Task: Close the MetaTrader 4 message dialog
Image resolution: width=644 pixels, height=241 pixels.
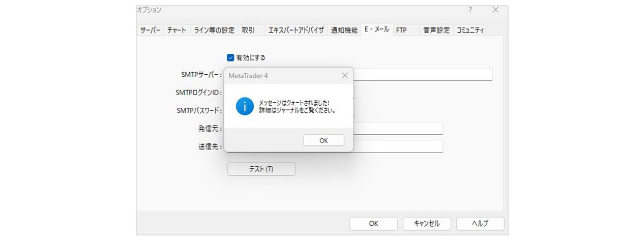Action: [x=344, y=75]
